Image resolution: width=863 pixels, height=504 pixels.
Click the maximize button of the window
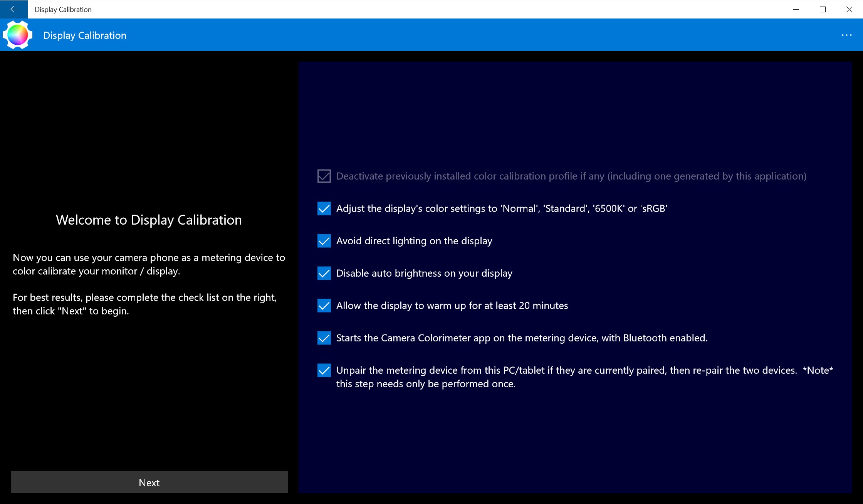[823, 9]
